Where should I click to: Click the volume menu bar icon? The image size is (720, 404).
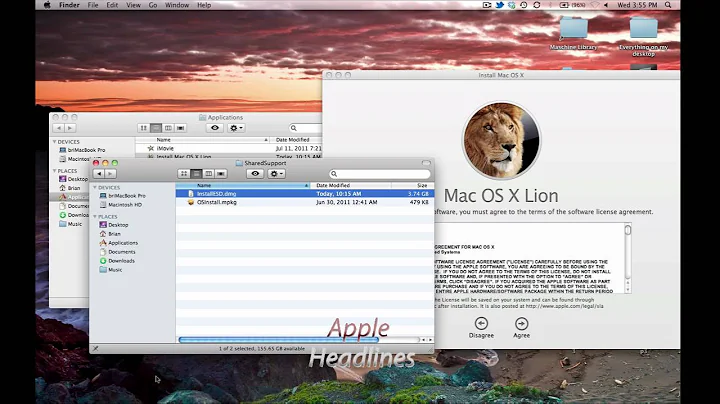pyautogui.click(x=606, y=5)
